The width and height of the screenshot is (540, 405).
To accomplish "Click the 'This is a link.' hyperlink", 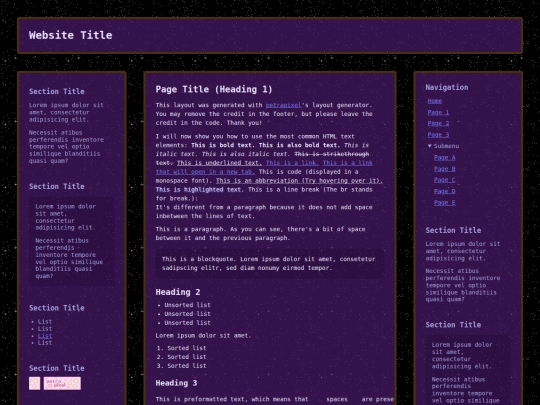I will pyautogui.click(x=292, y=163).
